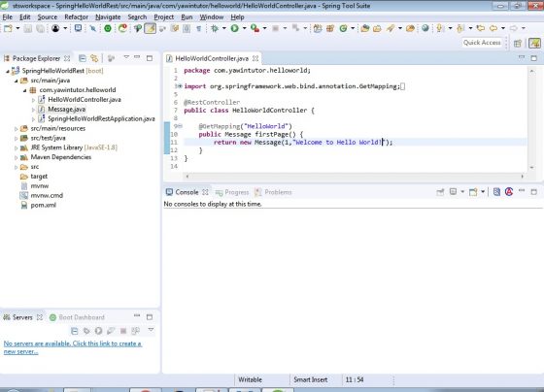Switch to the Progress tab

(232, 192)
